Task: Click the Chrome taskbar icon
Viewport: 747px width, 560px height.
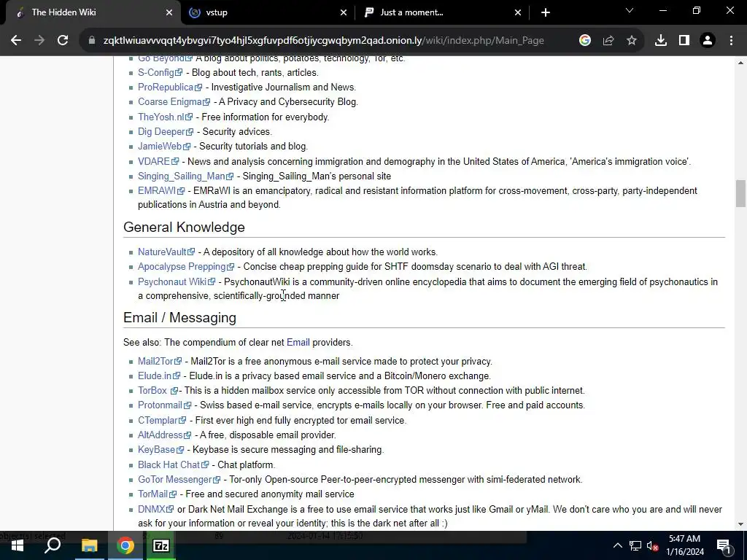Action: tap(125, 545)
